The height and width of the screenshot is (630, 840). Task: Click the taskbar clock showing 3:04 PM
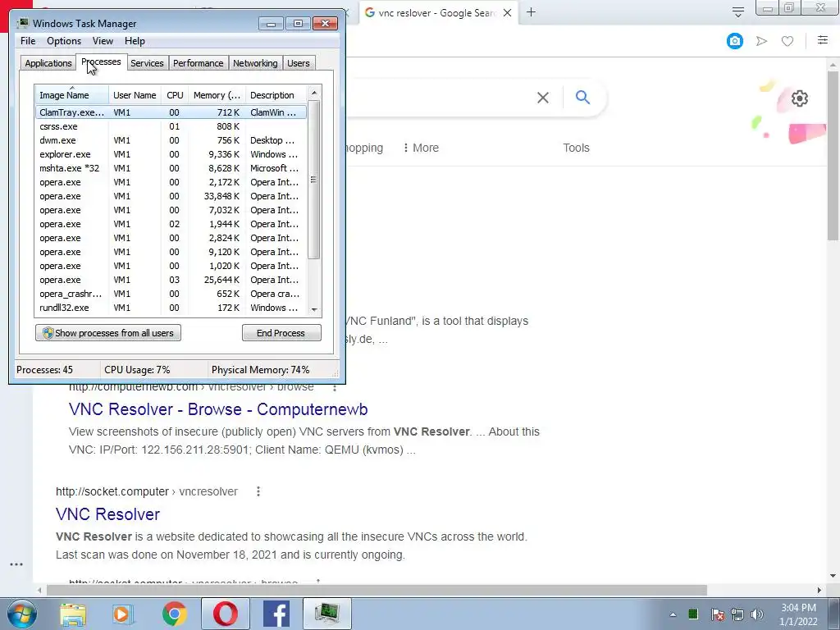[798, 614]
